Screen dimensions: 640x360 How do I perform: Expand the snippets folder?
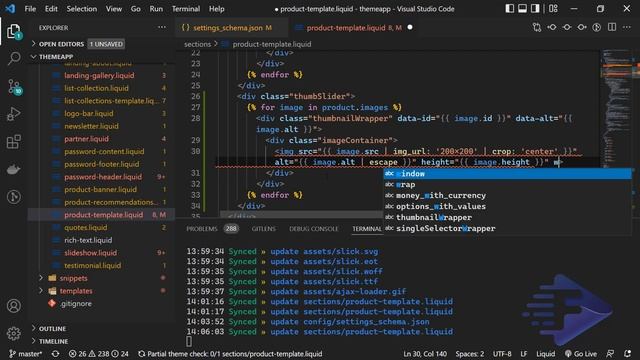[x=73, y=278]
